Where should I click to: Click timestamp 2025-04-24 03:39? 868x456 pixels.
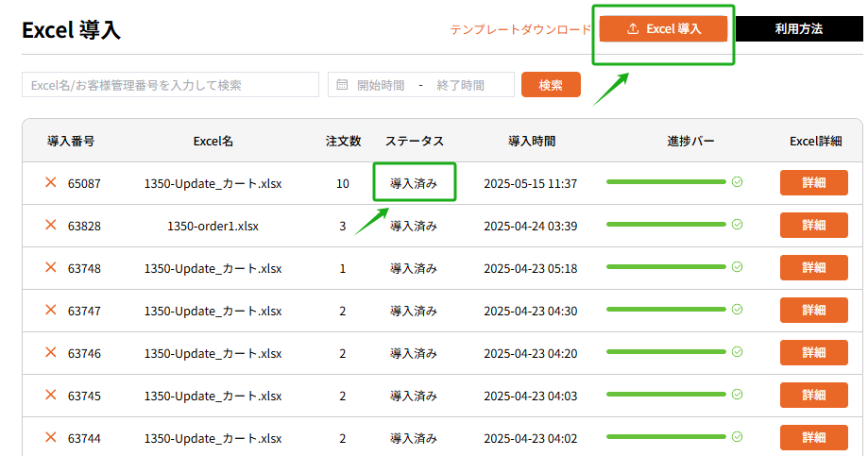tap(530, 226)
